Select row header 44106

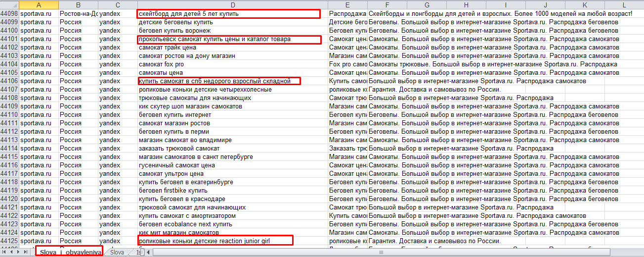click(9, 81)
